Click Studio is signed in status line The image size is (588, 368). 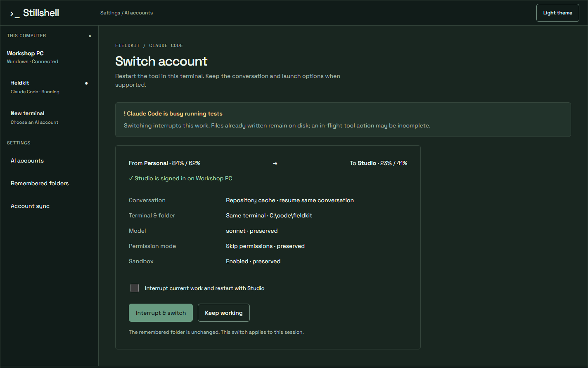[180, 179]
